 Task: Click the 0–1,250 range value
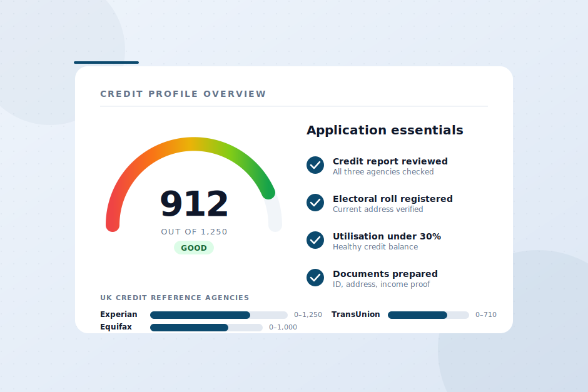coord(308,315)
